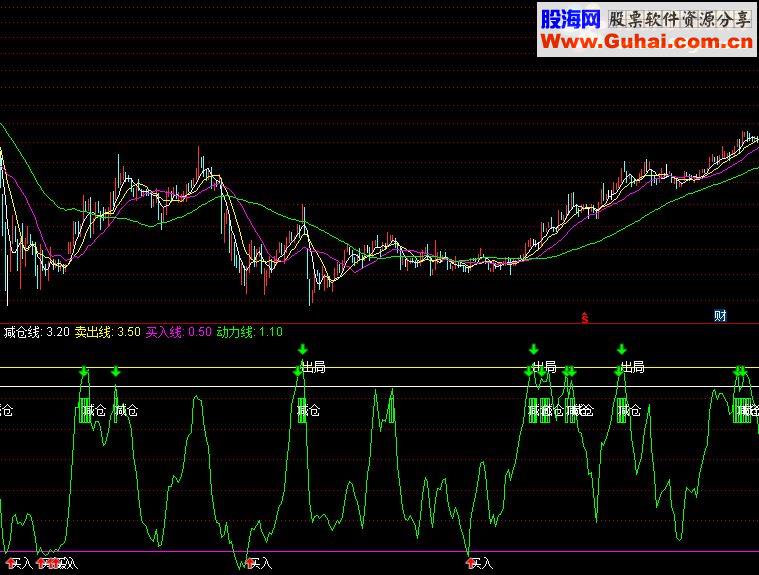The image size is (759, 575).
Task: Click the red S marker below the chart
Action: click(585, 318)
